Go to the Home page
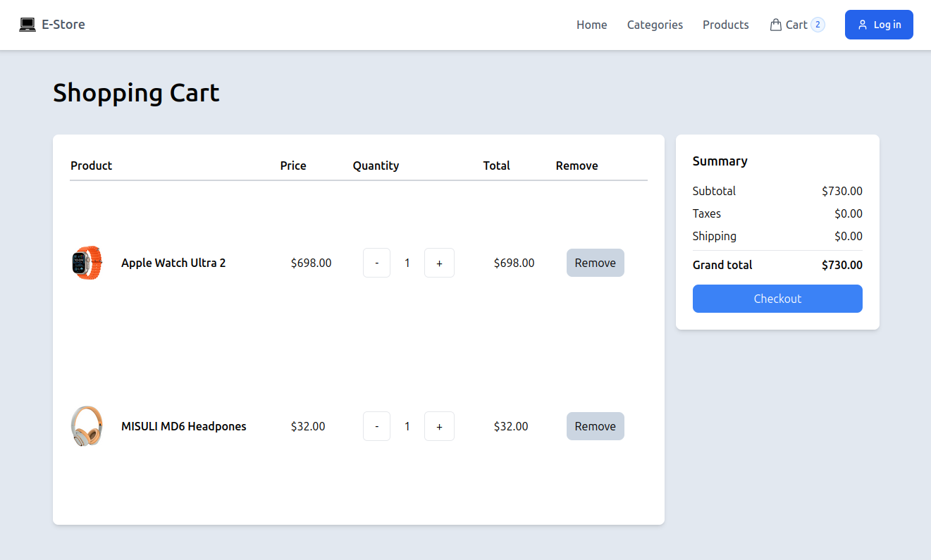Viewport: 931px width, 560px height. click(x=591, y=25)
